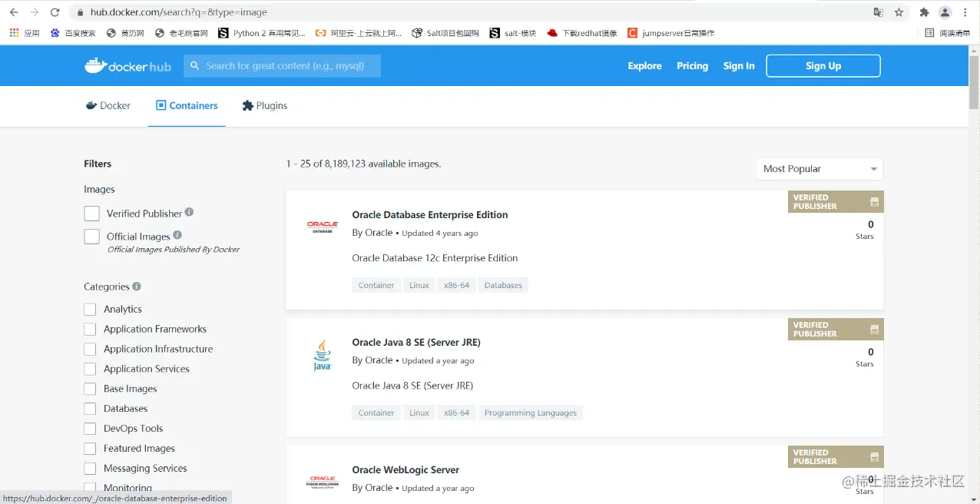
Task: Click the browser address bar URL
Action: [179, 12]
